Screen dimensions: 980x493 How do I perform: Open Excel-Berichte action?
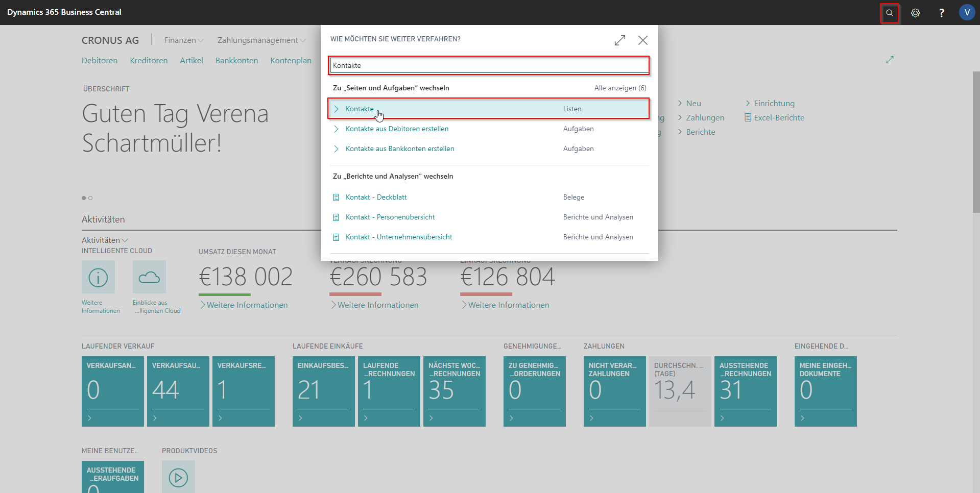(775, 117)
